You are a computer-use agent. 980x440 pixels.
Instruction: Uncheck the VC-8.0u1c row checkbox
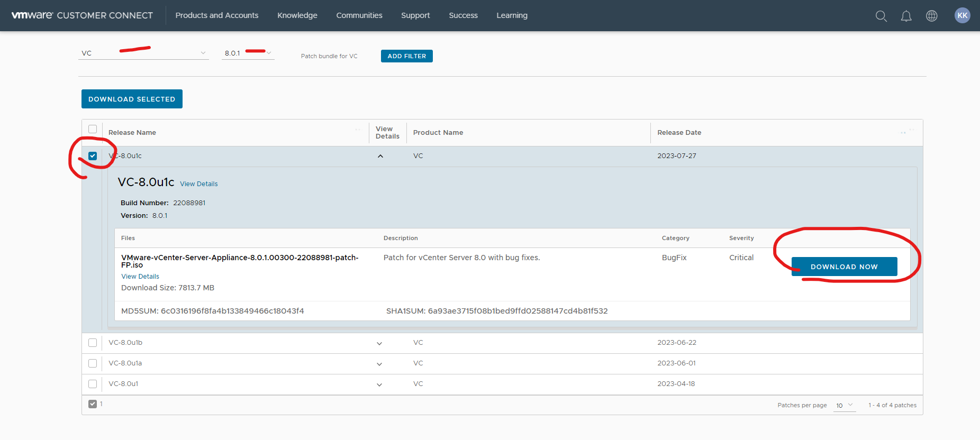[93, 156]
